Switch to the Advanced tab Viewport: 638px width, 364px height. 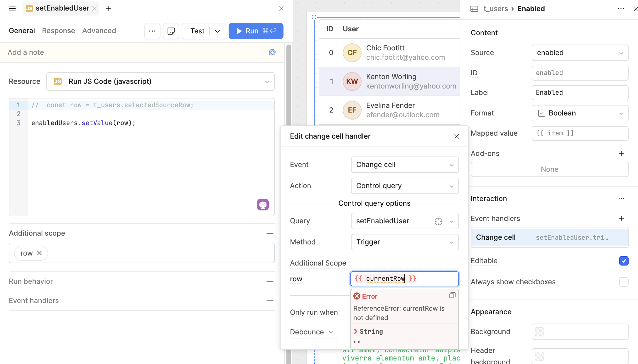99,31
